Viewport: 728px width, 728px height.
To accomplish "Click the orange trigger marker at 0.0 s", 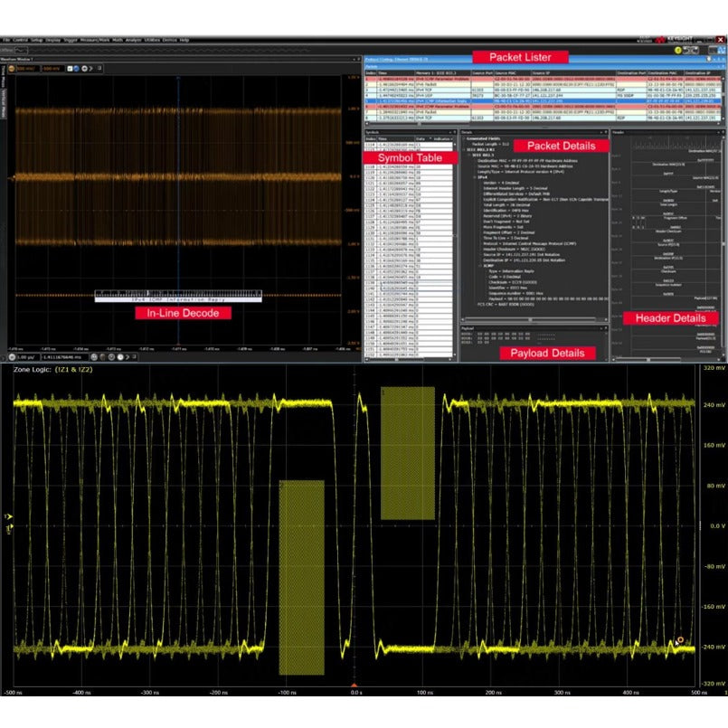I will click(355, 685).
